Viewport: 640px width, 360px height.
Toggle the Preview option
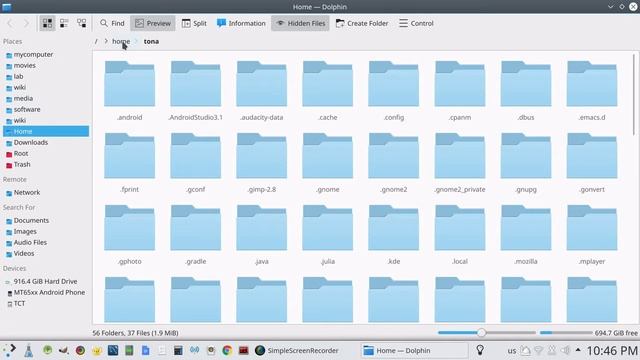click(153, 23)
